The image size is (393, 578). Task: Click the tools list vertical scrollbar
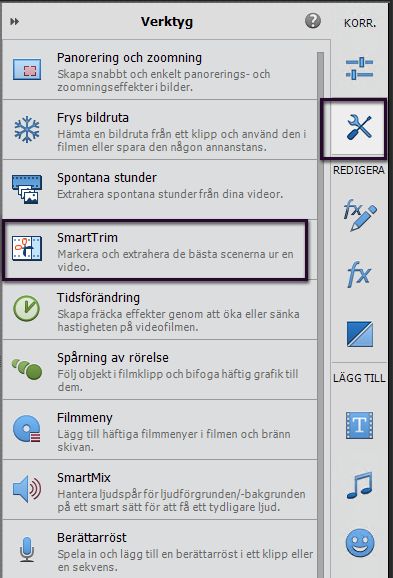point(320,315)
